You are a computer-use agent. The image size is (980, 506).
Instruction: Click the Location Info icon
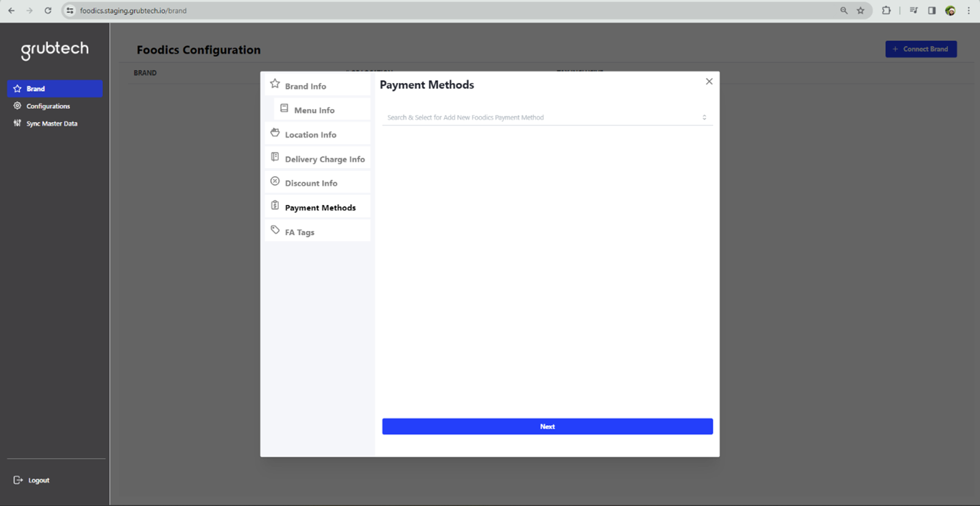coord(275,132)
